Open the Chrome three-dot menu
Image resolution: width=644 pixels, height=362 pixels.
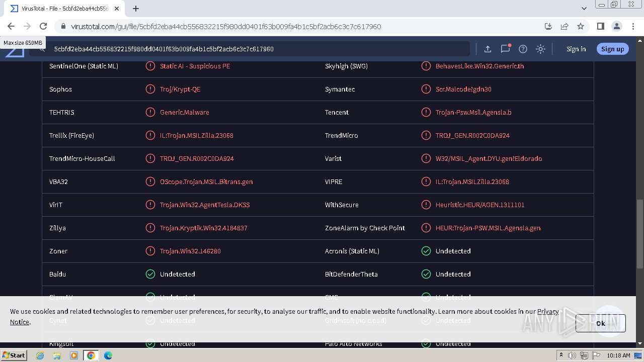click(633, 26)
